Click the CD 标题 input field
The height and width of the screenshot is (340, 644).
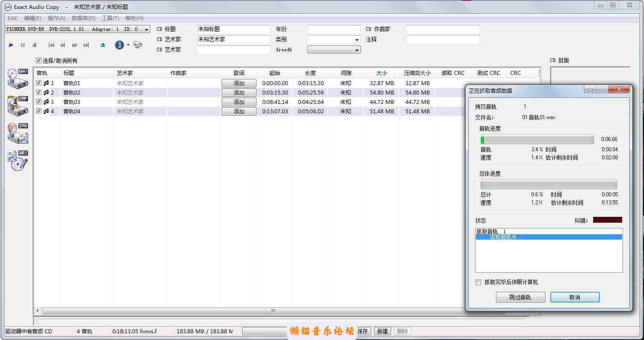point(234,29)
